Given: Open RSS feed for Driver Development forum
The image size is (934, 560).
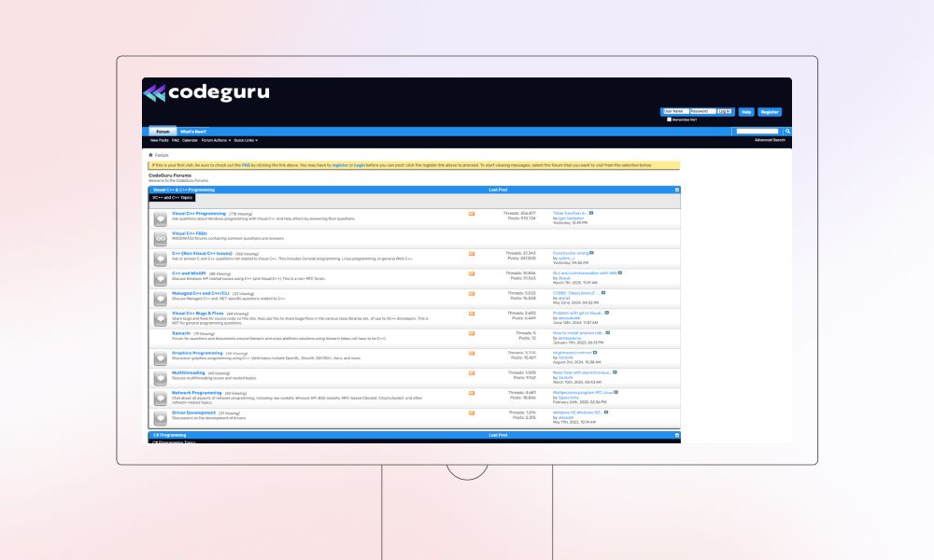Looking at the screenshot, I should pyautogui.click(x=472, y=412).
